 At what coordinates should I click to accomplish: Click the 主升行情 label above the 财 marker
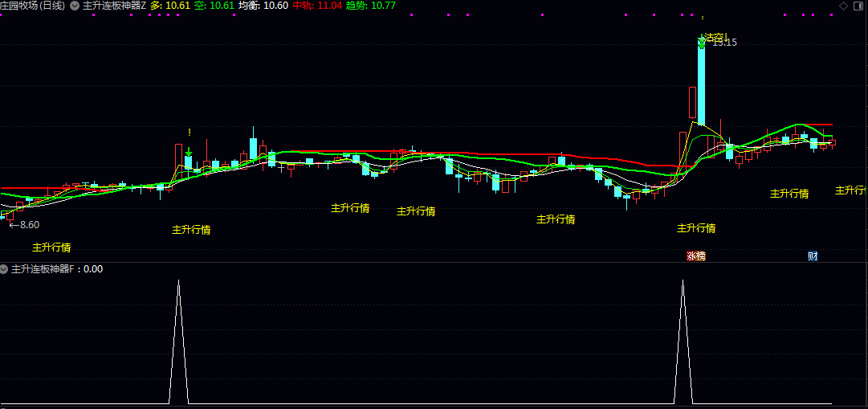[x=789, y=194]
